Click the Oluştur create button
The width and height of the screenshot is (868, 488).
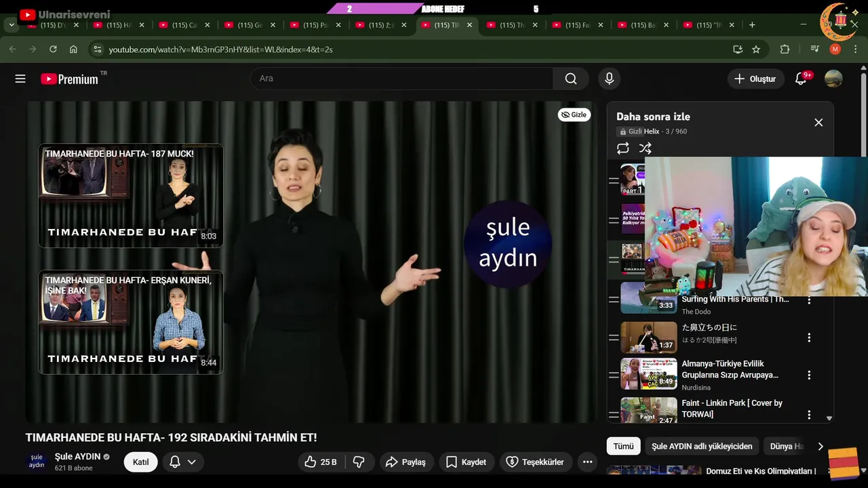pos(755,79)
